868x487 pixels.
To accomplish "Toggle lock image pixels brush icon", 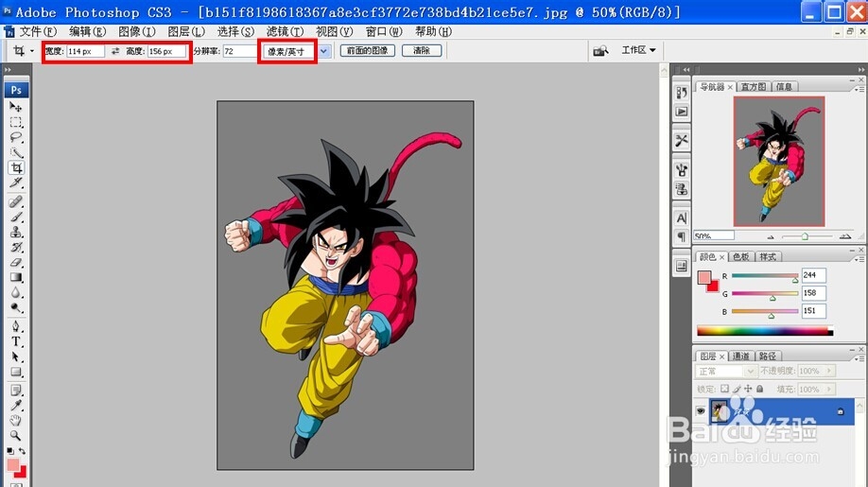I will (x=737, y=389).
